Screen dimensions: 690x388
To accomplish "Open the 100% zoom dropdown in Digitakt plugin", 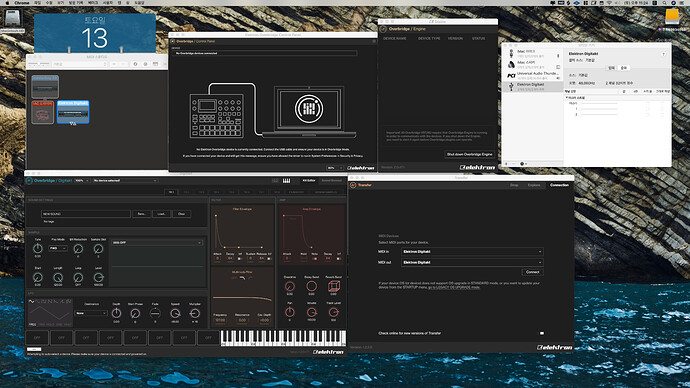I will click(x=82, y=181).
